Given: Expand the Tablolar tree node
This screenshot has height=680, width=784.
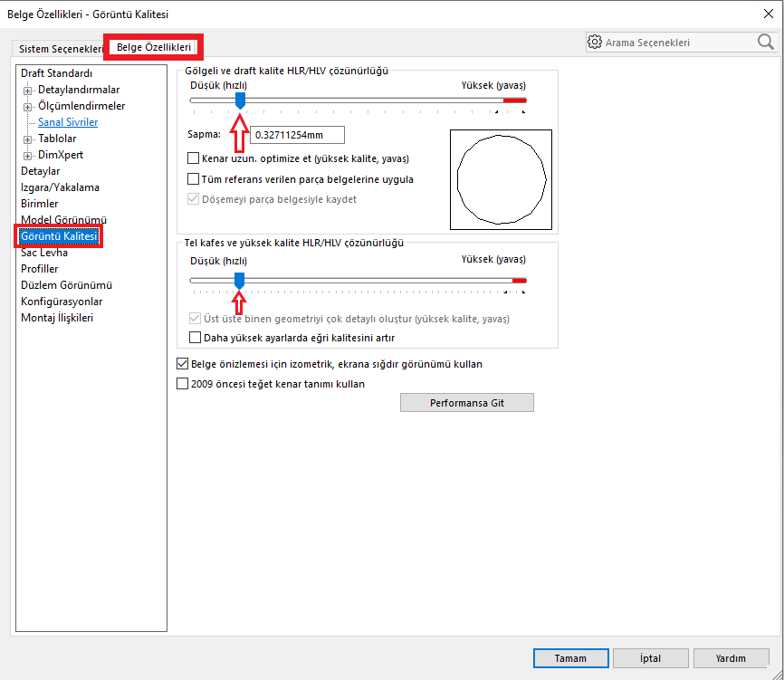Looking at the screenshot, I should 27,139.
